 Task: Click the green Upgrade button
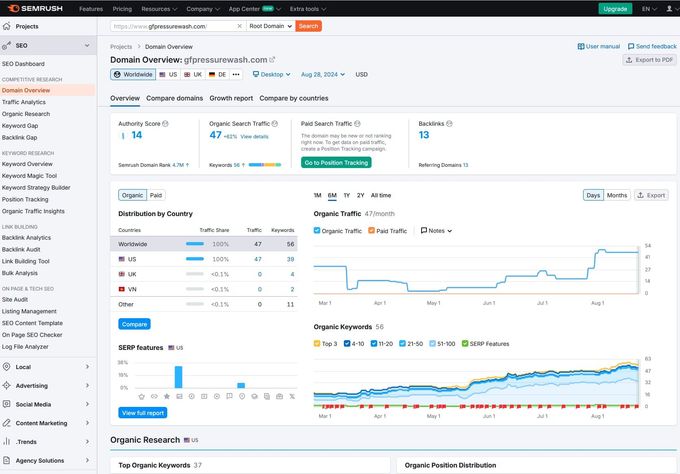pyautogui.click(x=615, y=9)
